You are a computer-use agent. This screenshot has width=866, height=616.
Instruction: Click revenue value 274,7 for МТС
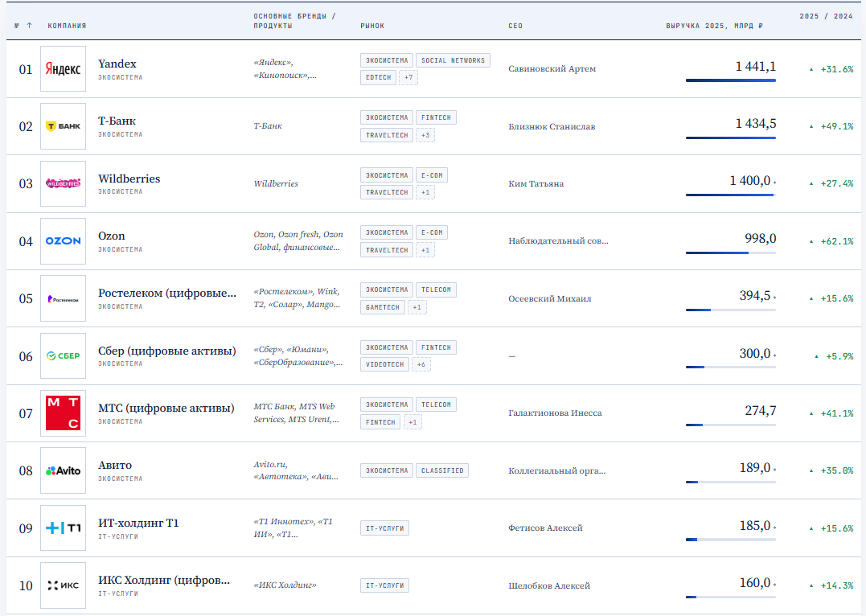coord(760,410)
